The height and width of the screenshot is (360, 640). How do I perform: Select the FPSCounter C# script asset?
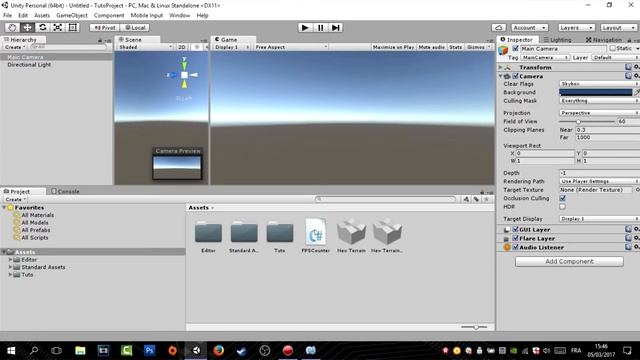tap(316, 232)
